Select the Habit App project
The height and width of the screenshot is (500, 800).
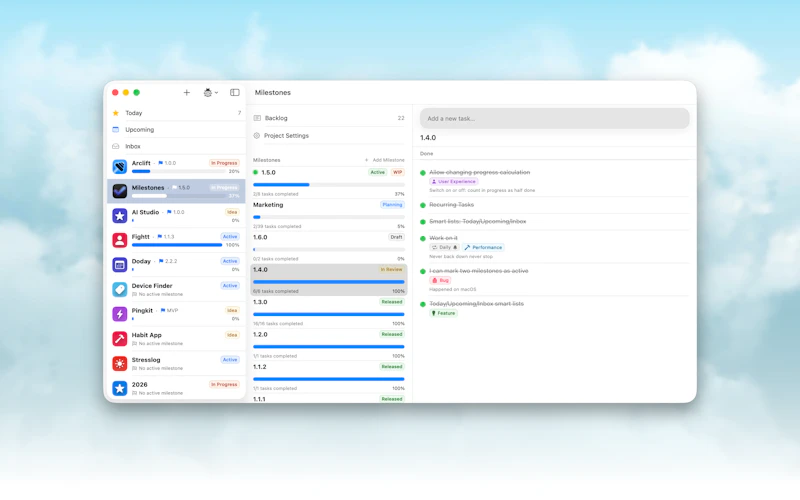(x=177, y=338)
